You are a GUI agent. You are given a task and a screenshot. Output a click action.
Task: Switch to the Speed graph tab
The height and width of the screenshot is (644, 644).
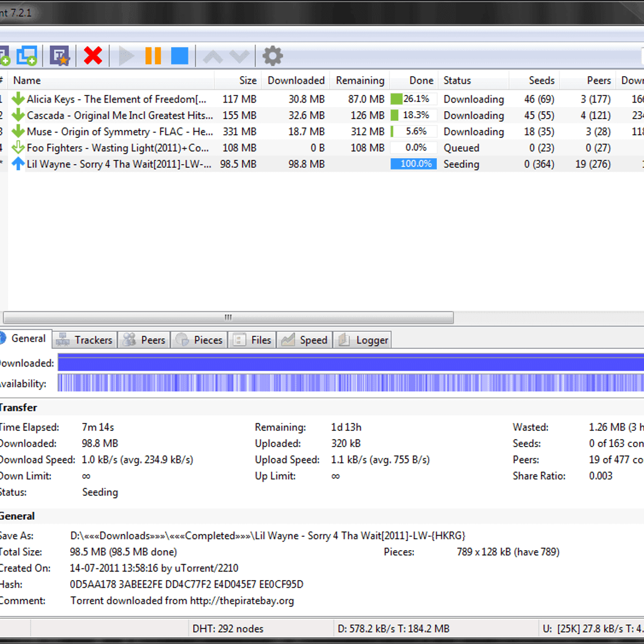[x=305, y=340]
